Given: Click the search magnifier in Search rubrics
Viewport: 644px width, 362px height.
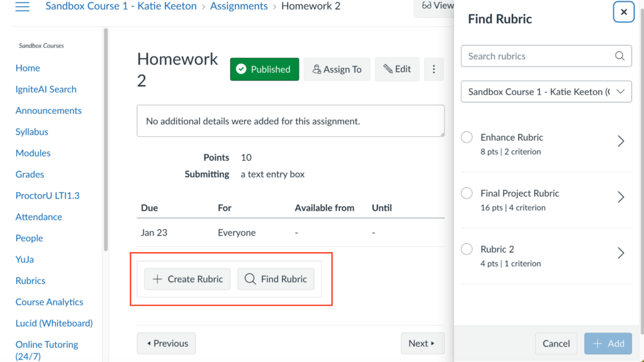Looking at the screenshot, I should [619, 56].
